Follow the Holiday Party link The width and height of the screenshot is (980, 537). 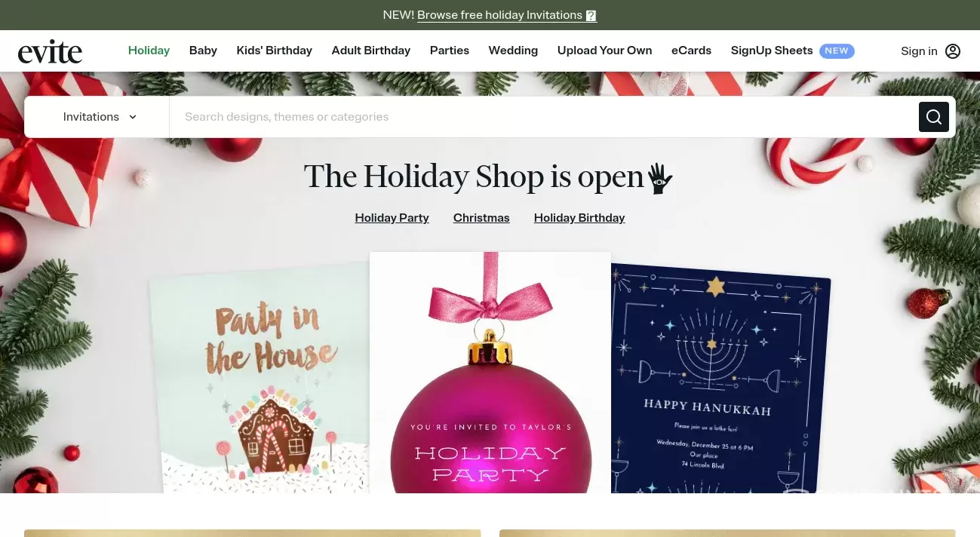point(392,218)
